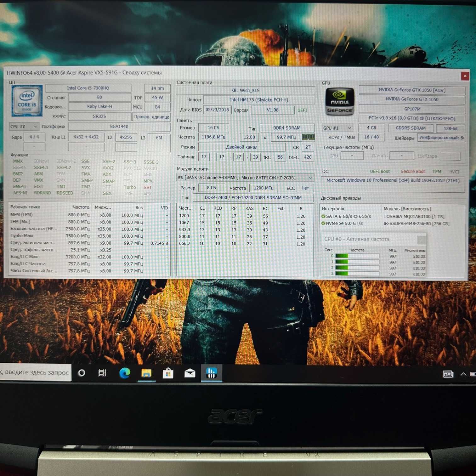Click Windows search box in taskbar
The height and width of the screenshot is (476, 476).
click(x=35, y=372)
